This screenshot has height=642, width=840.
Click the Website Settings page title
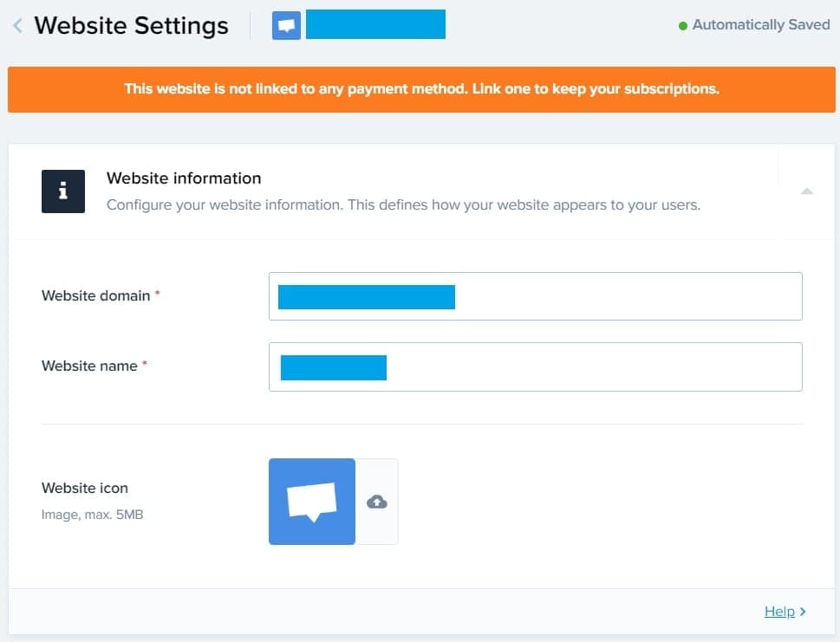pyautogui.click(x=131, y=26)
